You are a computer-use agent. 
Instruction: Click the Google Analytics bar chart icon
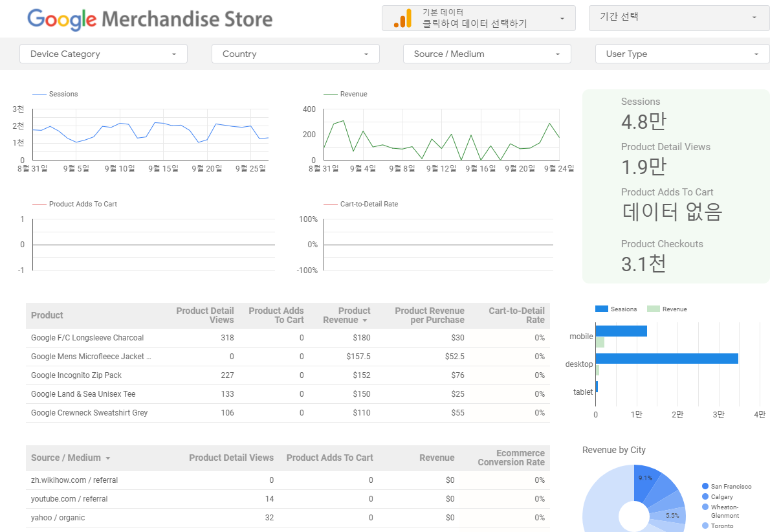(x=402, y=19)
